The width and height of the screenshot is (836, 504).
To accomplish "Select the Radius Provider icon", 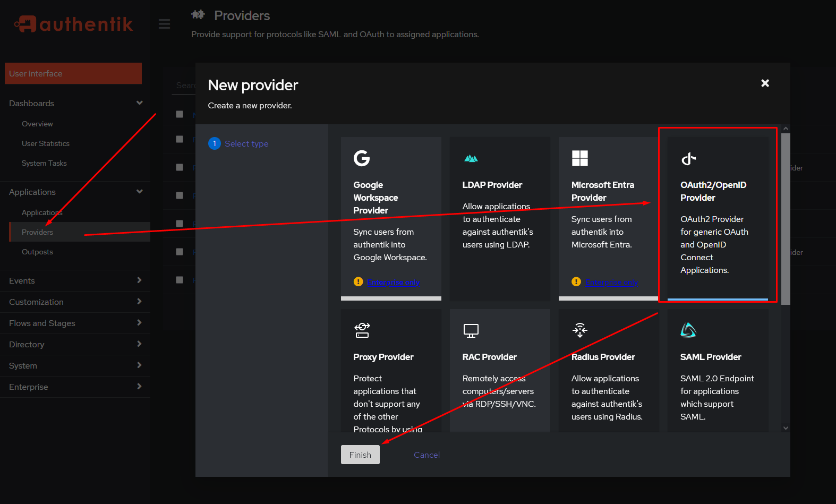I will pos(580,330).
